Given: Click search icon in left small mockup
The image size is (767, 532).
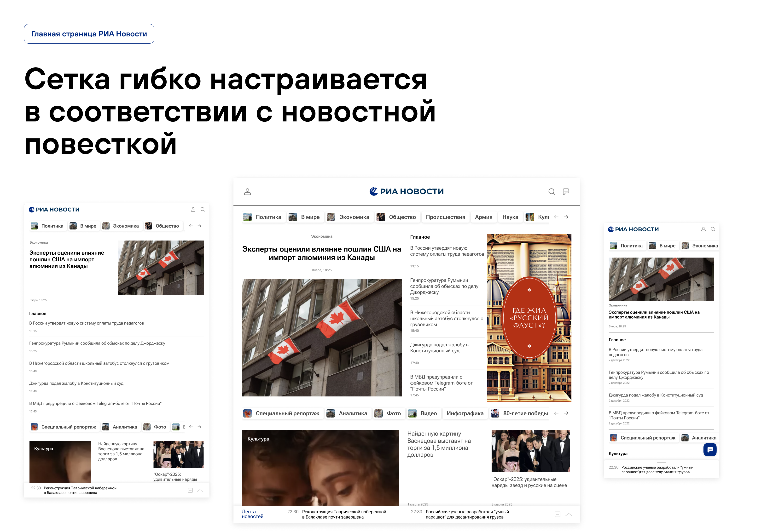Looking at the screenshot, I should pyautogui.click(x=203, y=209).
